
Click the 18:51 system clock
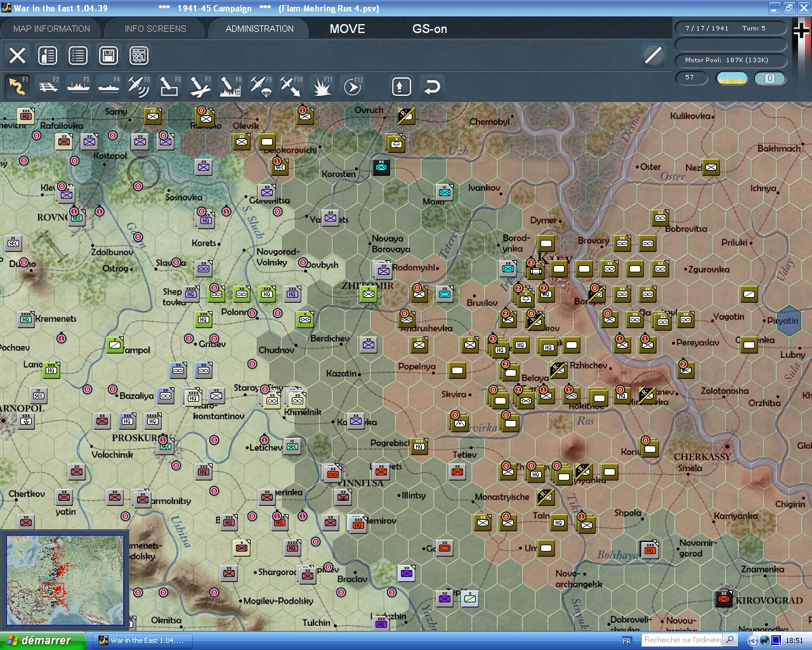click(x=794, y=640)
